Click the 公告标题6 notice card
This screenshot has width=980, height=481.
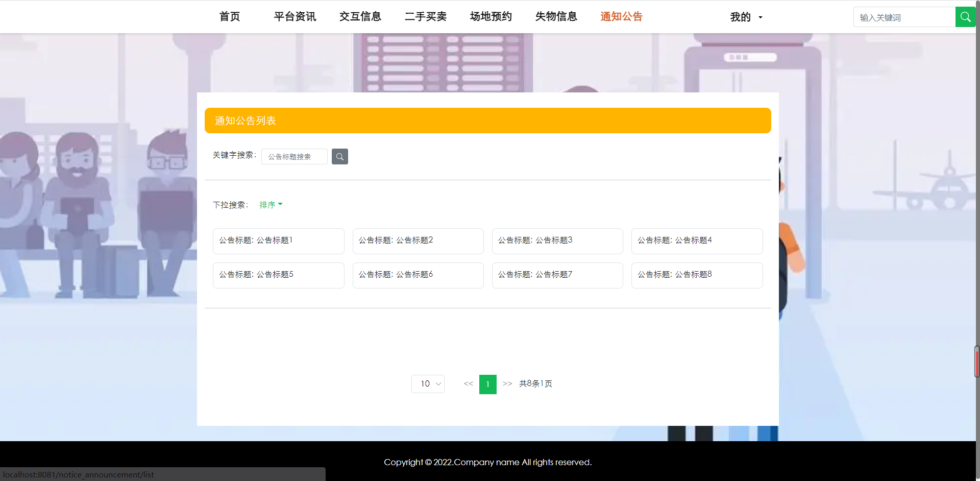(x=418, y=275)
